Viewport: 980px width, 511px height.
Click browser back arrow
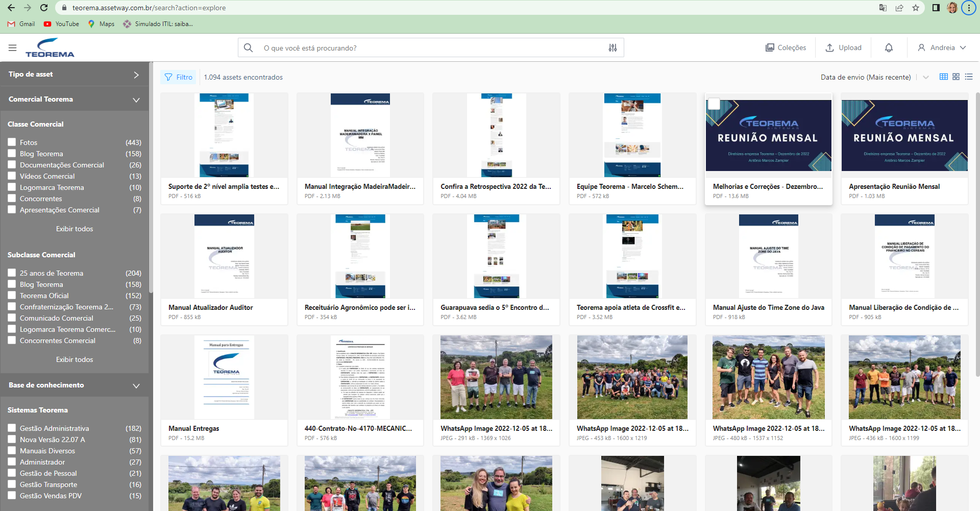11,8
